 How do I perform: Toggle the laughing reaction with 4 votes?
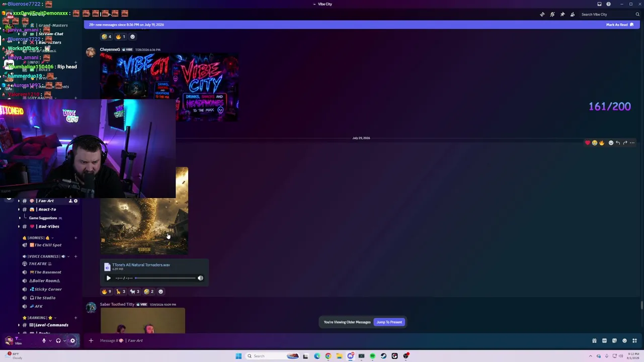(107, 37)
